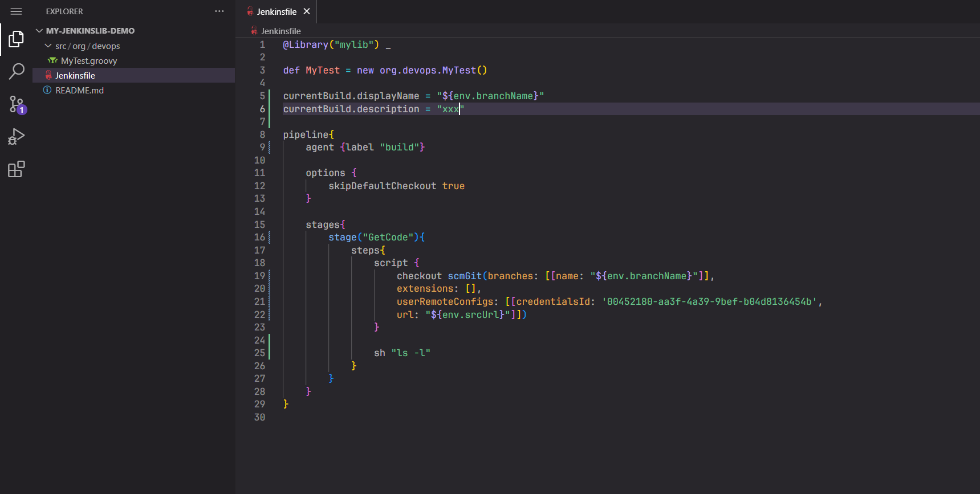Open the Search view in activity bar
The width and height of the screenshot is (980, 494).
(x=16, y=72)
